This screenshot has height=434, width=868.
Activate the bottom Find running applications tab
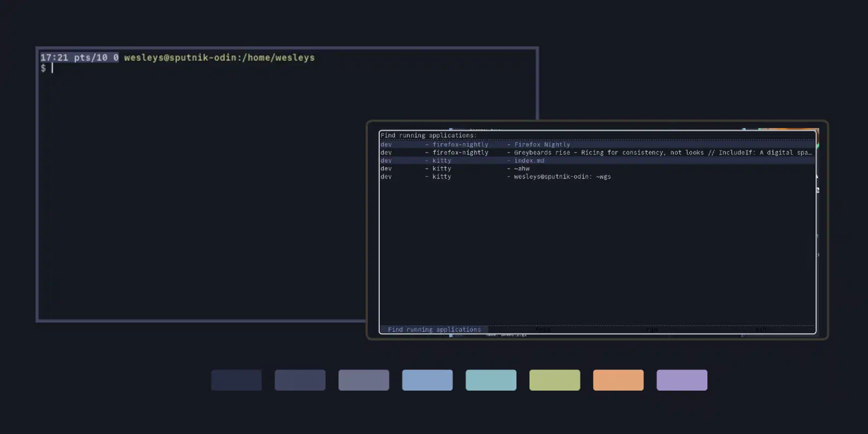434,329
